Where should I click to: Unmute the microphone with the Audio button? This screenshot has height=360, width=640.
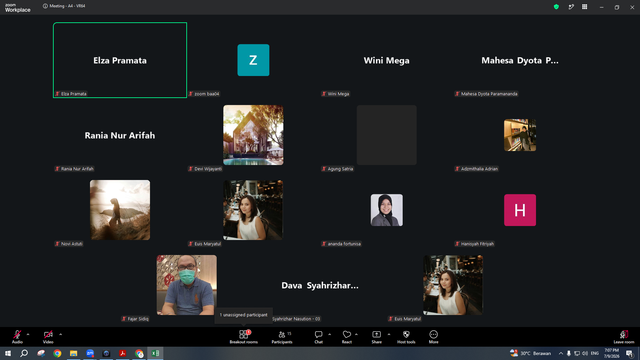[x=17, y=336]
